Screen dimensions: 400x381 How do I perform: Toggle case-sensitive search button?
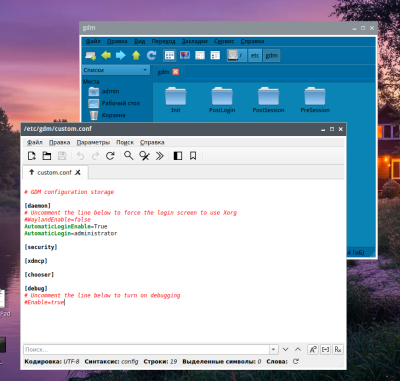[x=313, y=349]
